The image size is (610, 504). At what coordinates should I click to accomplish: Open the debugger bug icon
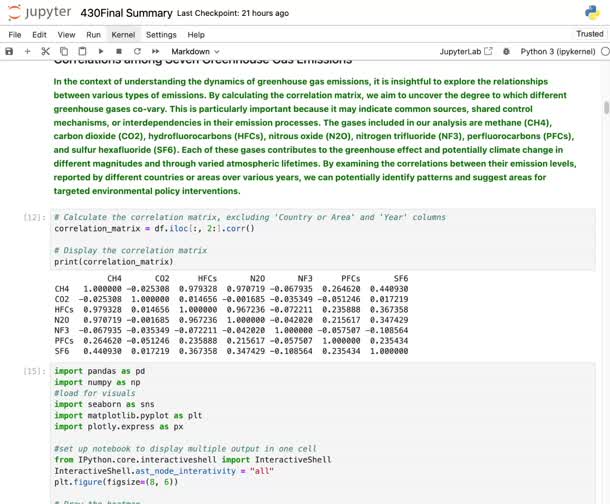click(x=510, y=51)
